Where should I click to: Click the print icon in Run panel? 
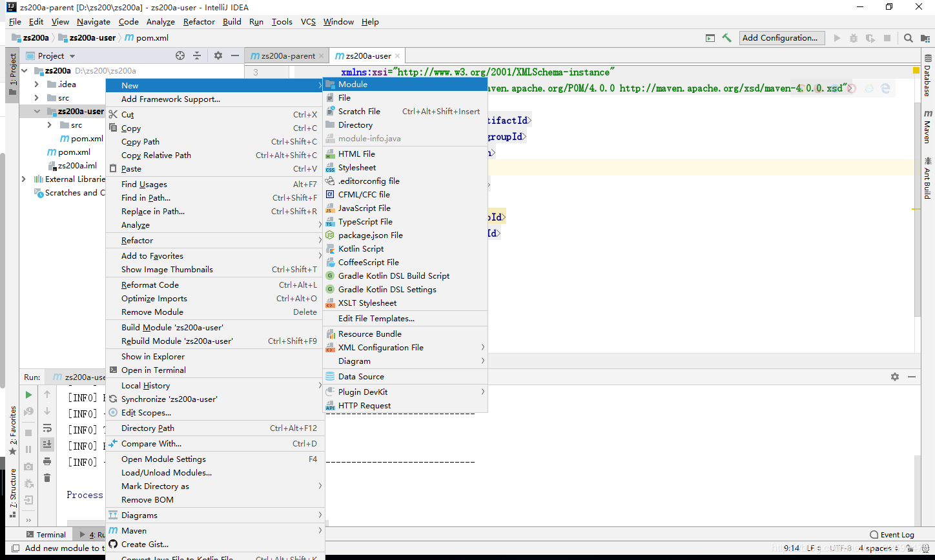tap(47, 461)
